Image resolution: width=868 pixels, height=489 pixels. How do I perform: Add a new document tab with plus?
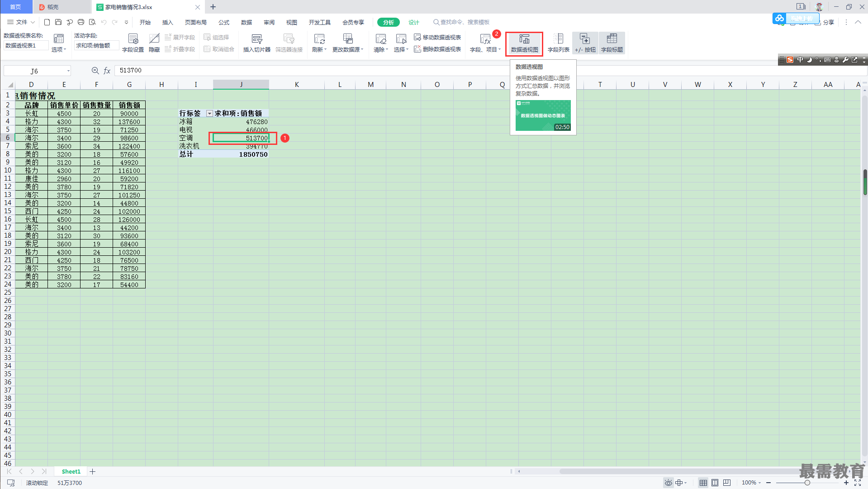coord(213,7)
